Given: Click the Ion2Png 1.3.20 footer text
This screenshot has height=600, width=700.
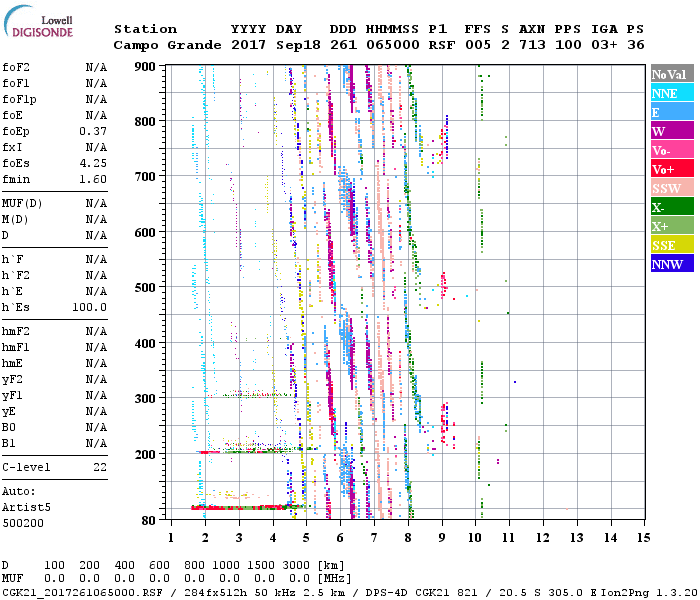Looking at the screenshot, I should pos(650,593).
